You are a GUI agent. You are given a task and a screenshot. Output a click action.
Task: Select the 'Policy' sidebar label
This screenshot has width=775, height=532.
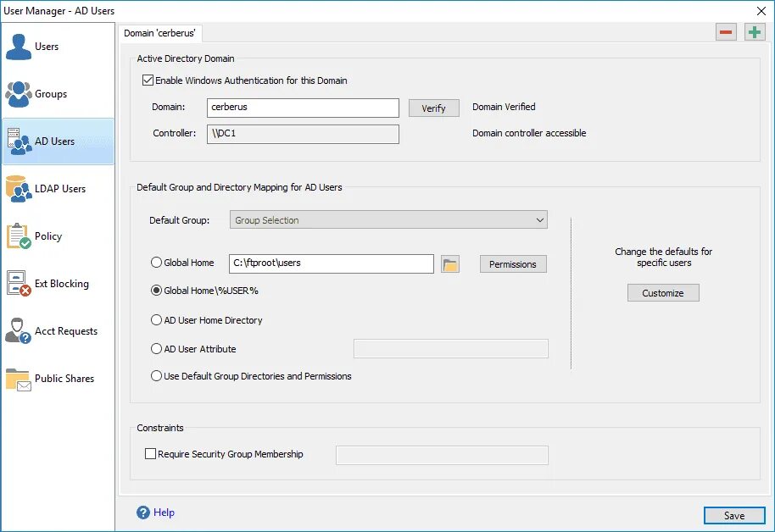(x=48, y=236)
